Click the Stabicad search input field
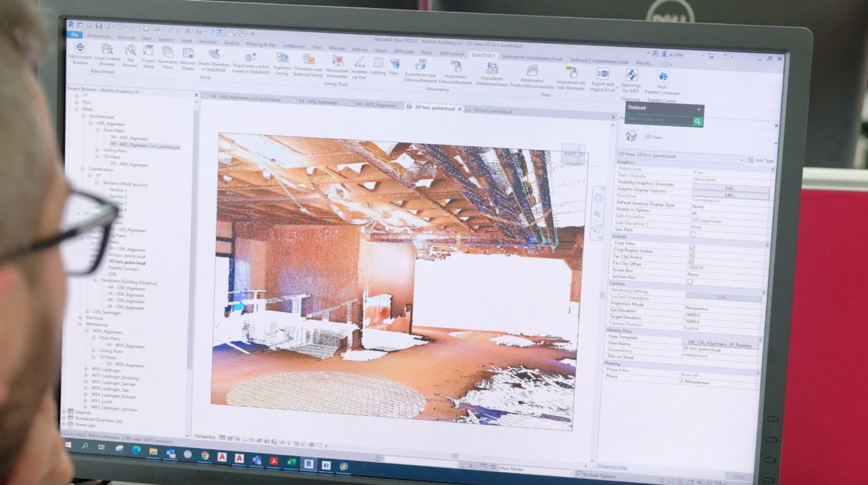 [659, 120]
